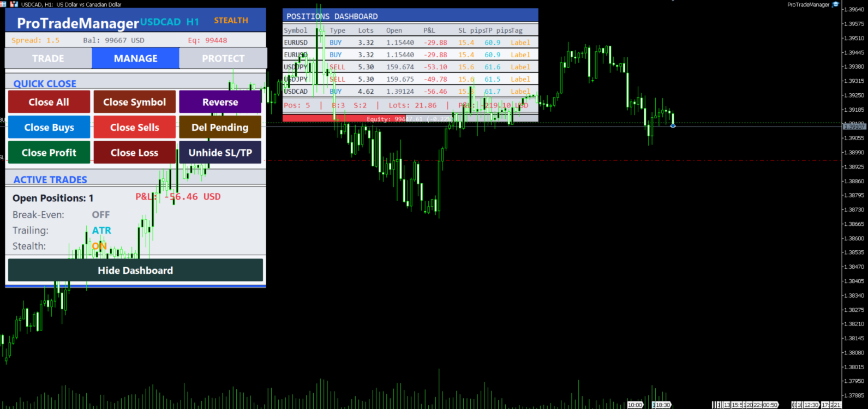
Task: Click the current price label 1.39107 on the price axis
Action: 854,127
